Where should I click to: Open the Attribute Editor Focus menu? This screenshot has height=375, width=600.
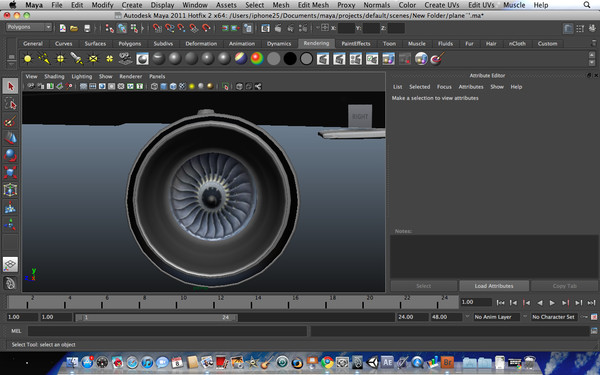(x=444, y=87)
